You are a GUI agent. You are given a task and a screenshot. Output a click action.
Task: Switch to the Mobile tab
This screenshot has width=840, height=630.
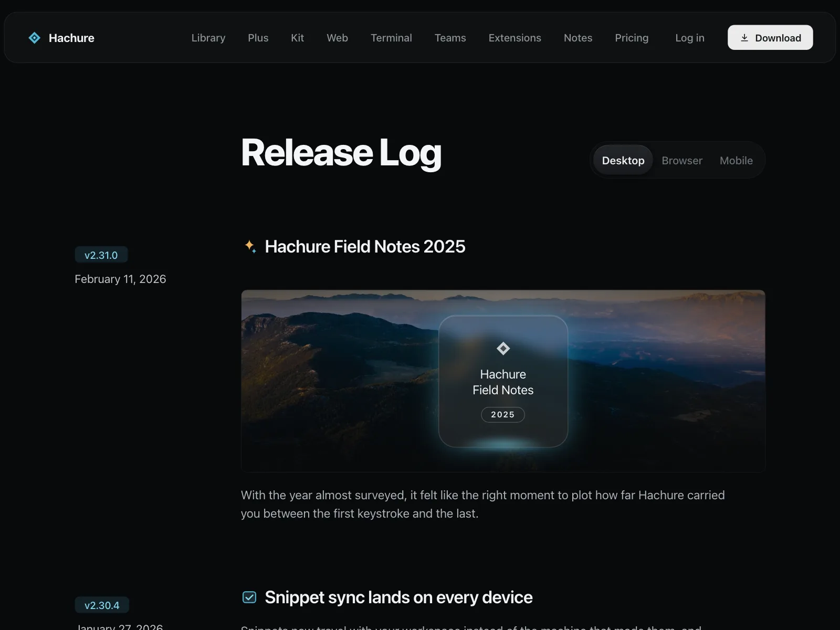point(736,160)
